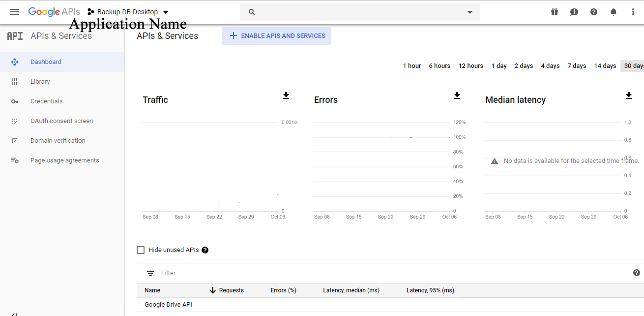Open the notifications bell
Image resolution: width=644 pixels, height=316 pixels.
click(x=614, y=12)
